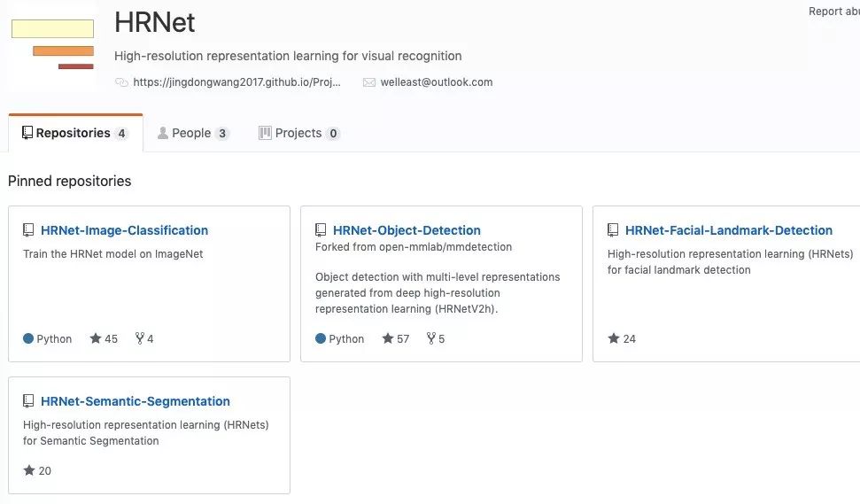This screenshot has width=860, height=504.
Task: Click the mail envelope icon
Action: click(x=369, y=82)
